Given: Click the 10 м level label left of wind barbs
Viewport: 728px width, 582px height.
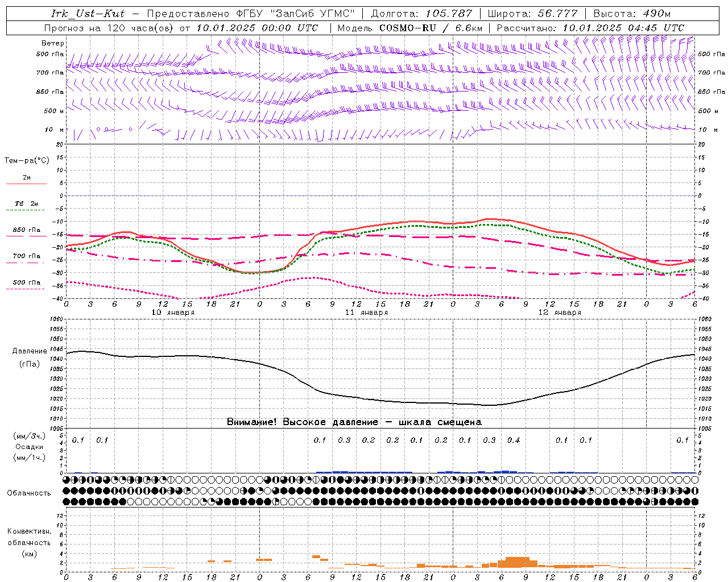Looking at the screenshot, I should pyautogui.click(x=55, y=130).
